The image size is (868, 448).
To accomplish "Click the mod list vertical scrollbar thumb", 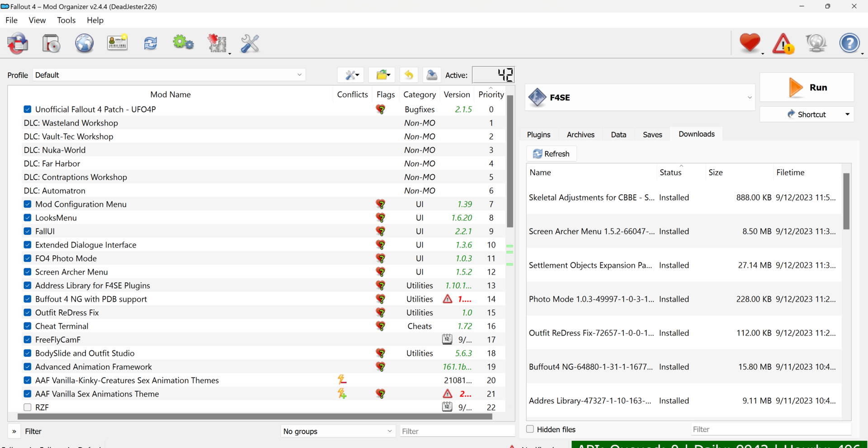I will click(510, 161).
